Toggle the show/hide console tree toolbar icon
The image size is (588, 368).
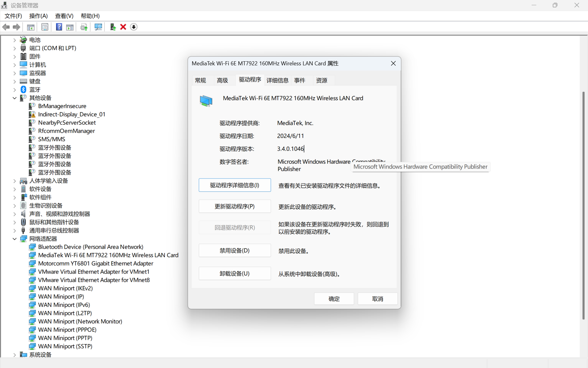pos(31,27)
